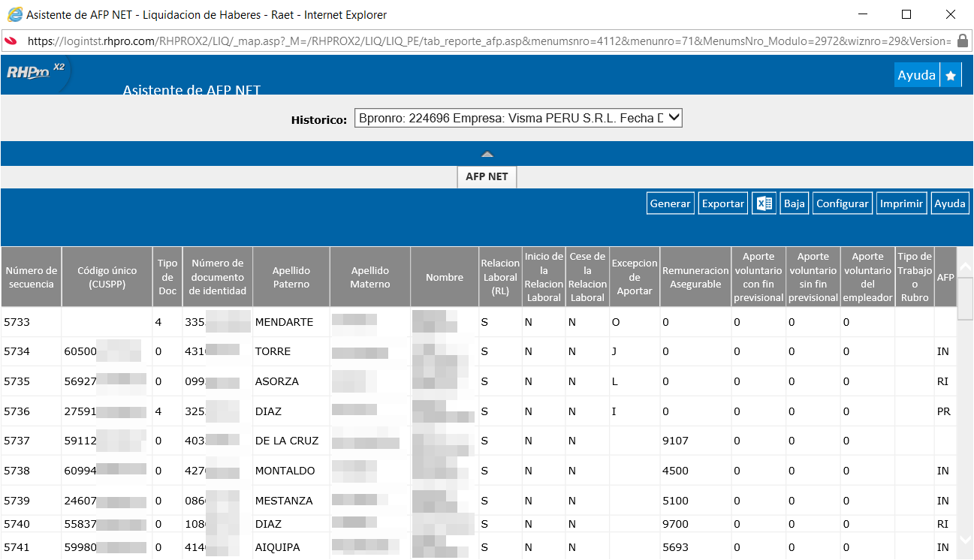
Task: Select sequence number 5735 cell
Action: click(32, 381)
